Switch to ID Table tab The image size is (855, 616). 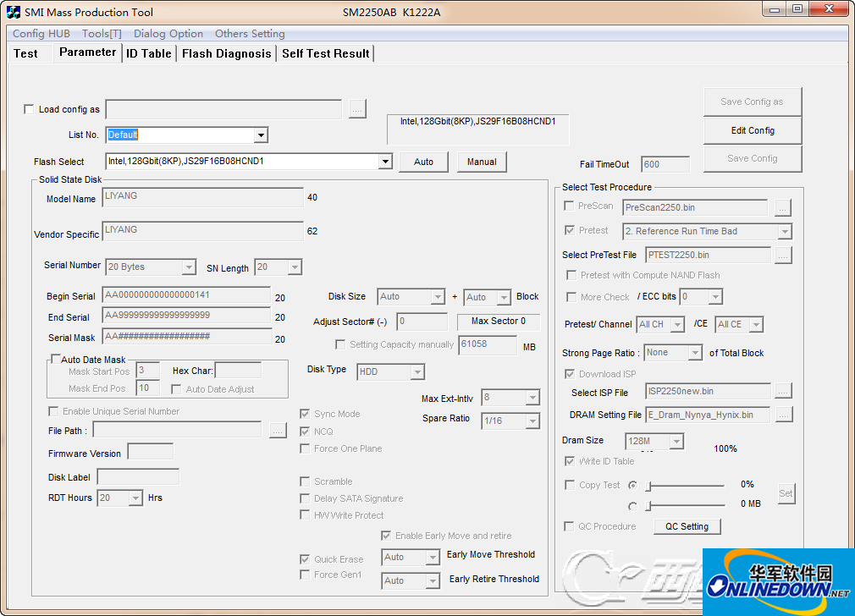click(x=149, y=53)
